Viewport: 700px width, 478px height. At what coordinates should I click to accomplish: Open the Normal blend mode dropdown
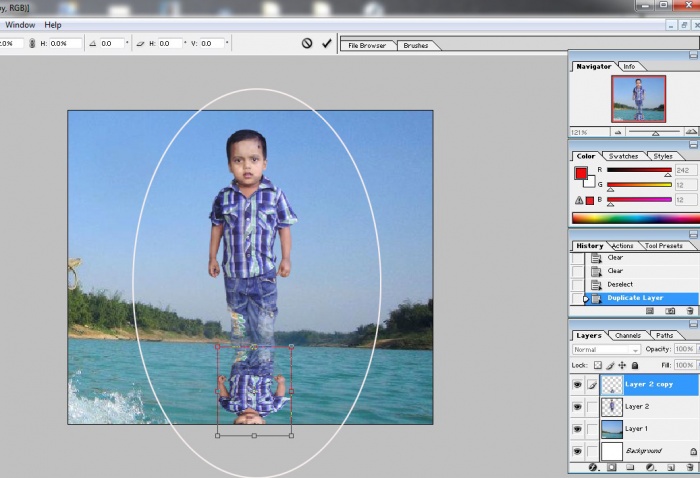606,350
